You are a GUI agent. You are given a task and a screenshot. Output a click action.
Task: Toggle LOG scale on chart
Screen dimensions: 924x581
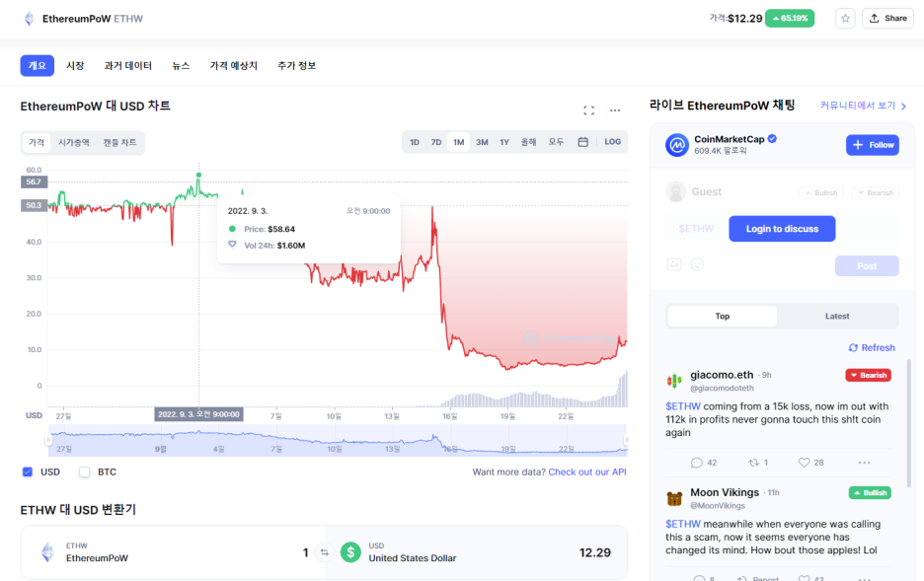click(612, 142)
